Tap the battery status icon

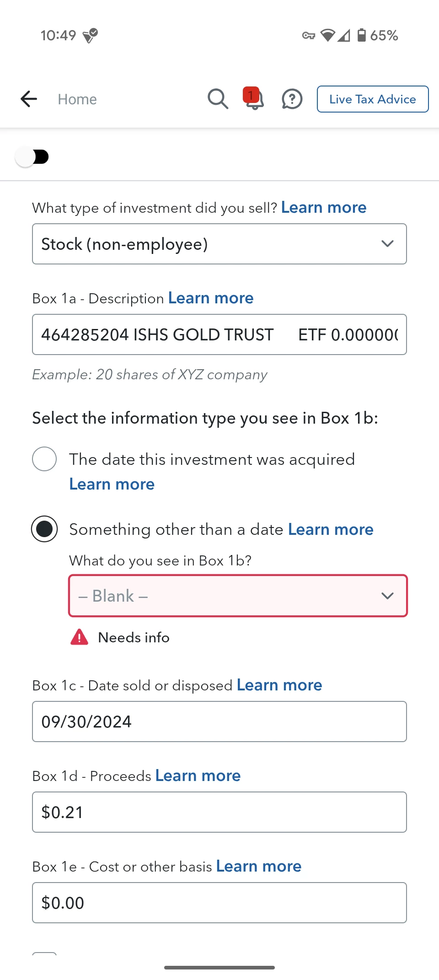click(x=361, y=35)
